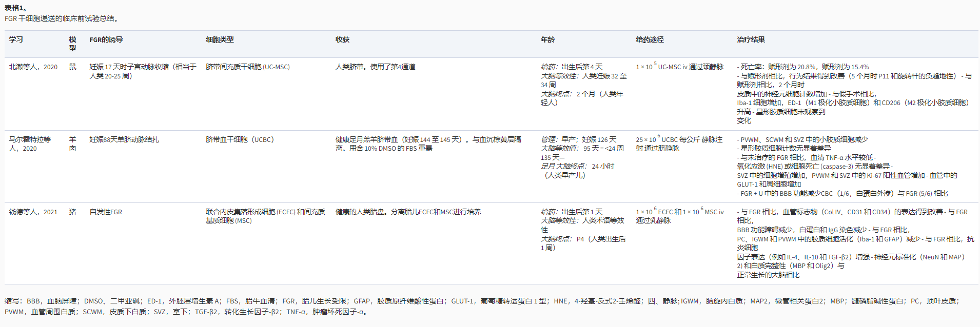Click the FGR的诱导 column header

click(x=106, y=39)
